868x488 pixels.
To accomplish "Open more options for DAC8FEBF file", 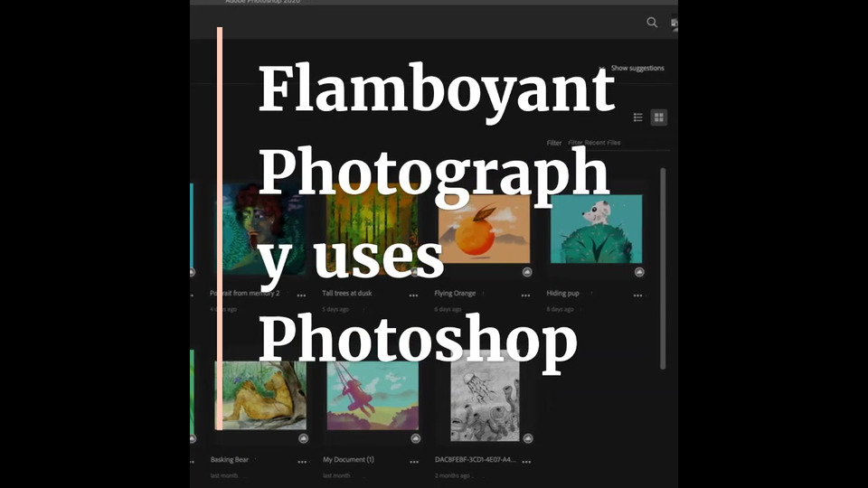I will click(x=526, y=462).
